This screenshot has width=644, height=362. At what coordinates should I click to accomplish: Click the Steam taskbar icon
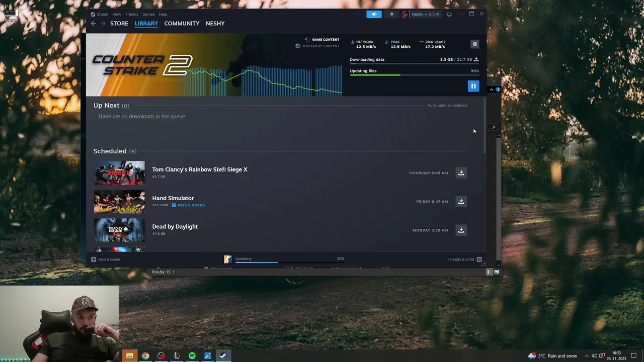click(x=223, y=356)
